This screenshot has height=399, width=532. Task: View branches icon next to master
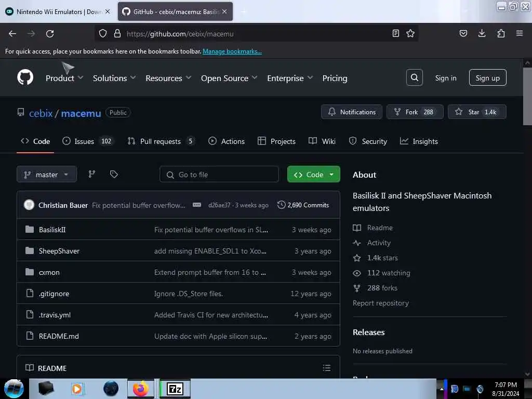(x=91, y=175)
